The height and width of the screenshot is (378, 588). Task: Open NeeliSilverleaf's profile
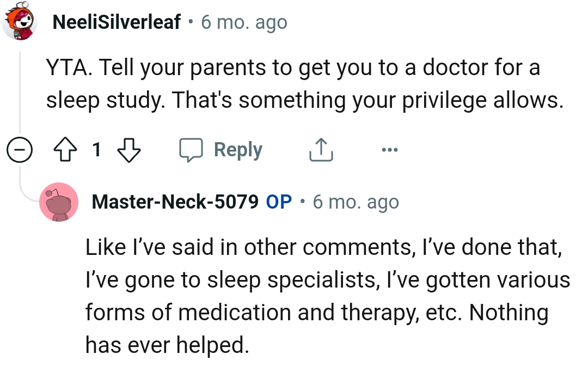[x=117, y=22]
